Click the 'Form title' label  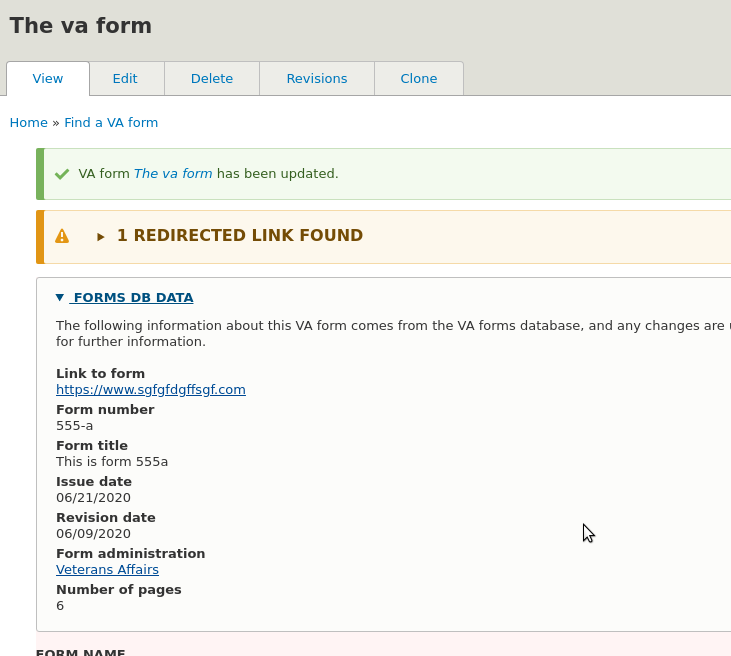point(92,445)
